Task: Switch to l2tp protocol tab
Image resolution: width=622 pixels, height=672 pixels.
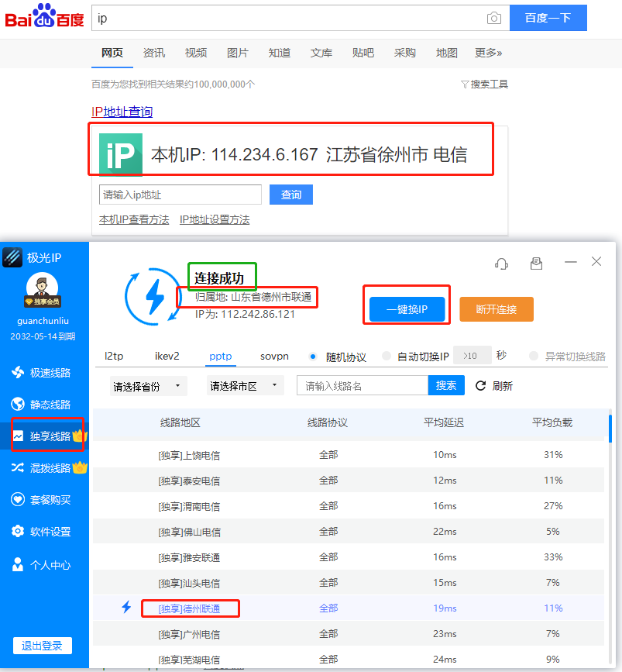Action: point(114,356)
